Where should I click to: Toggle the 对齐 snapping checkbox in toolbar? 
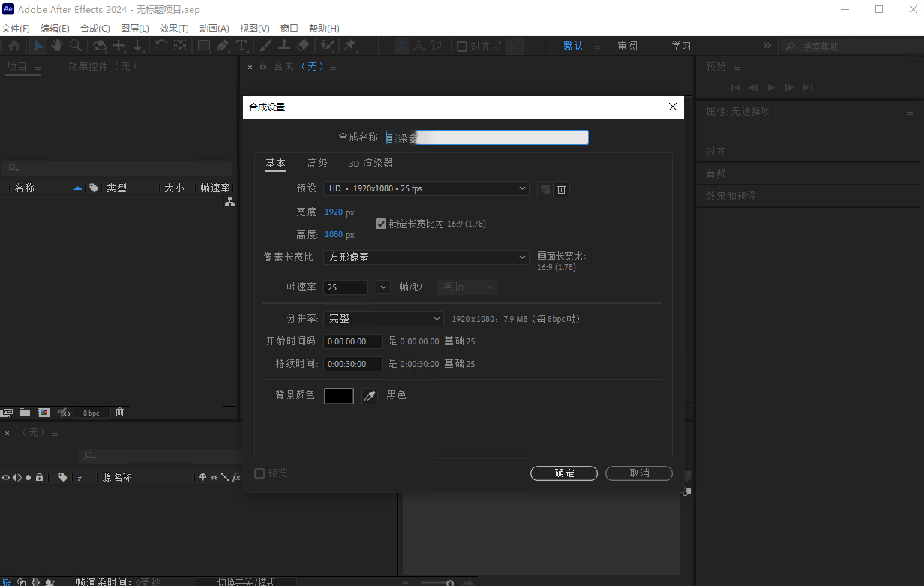pos(462,47)
